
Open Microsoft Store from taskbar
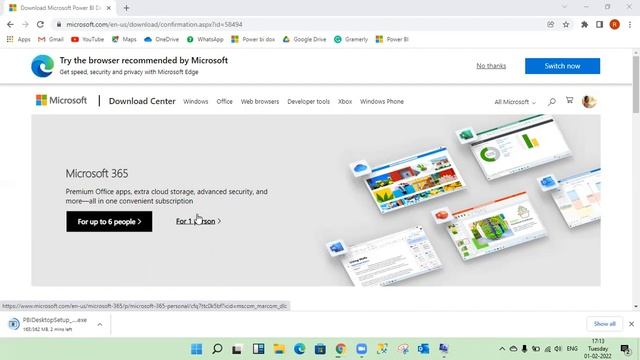[320, 349]
